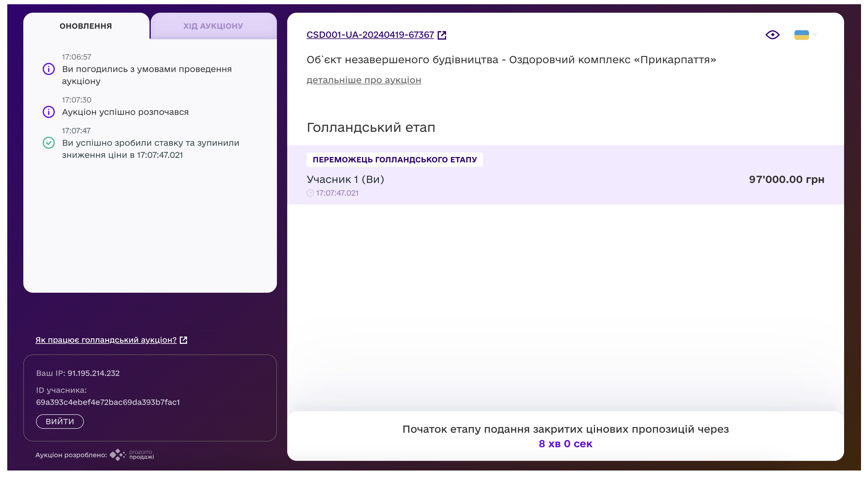Click the participant ID hash text
The width and height of the screenshot is (868, 479).
click(108, 402)
